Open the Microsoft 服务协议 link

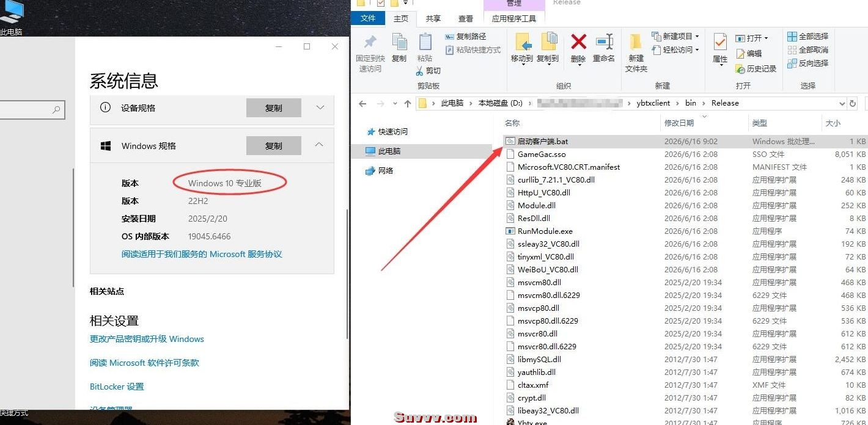(x=202, y=254)
